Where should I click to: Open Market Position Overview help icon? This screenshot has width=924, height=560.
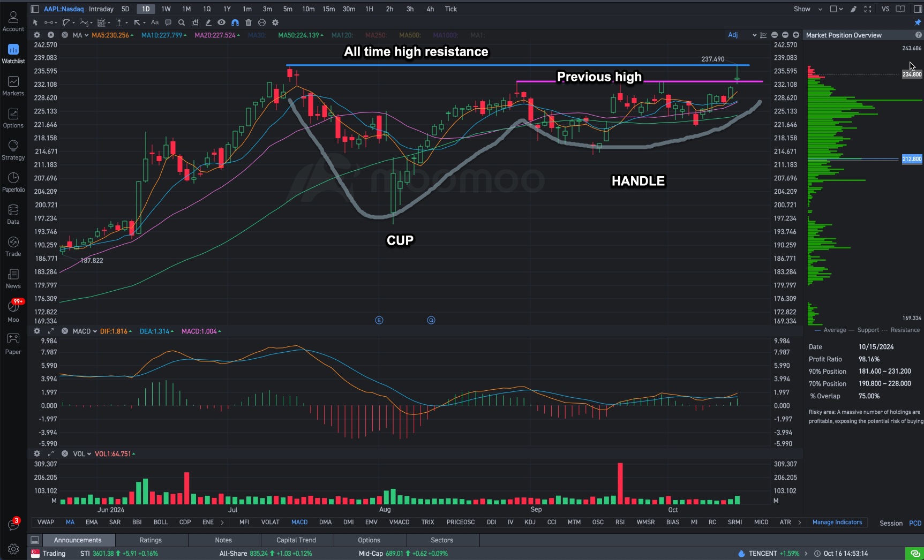click(918, 35)
